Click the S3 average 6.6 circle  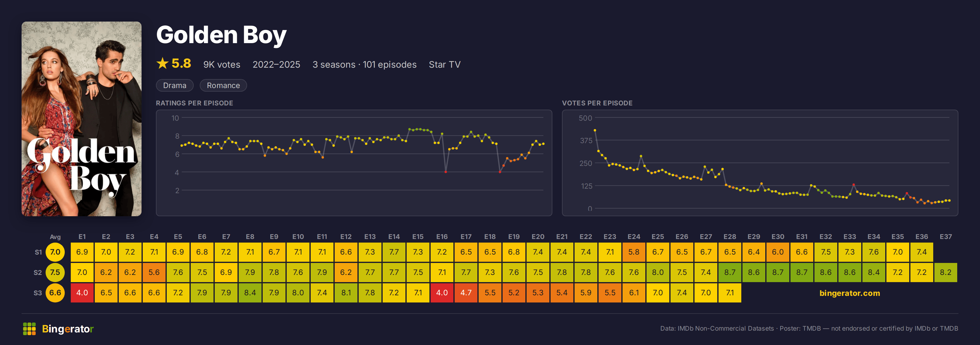55,293
